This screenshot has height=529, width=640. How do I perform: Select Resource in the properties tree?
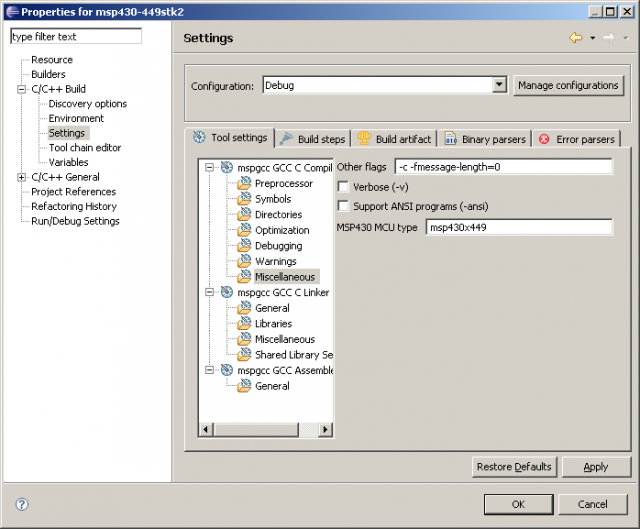[x=52, y=60]
